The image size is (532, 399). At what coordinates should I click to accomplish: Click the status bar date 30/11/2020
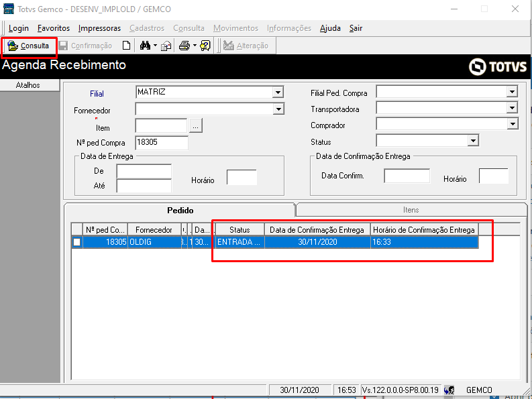(x=300, y=390)
